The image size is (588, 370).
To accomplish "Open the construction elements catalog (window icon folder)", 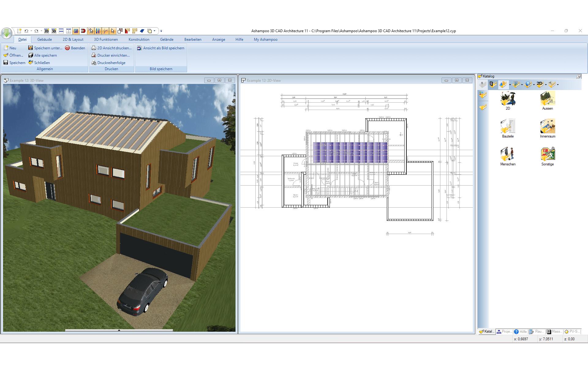I will [493, 84].
